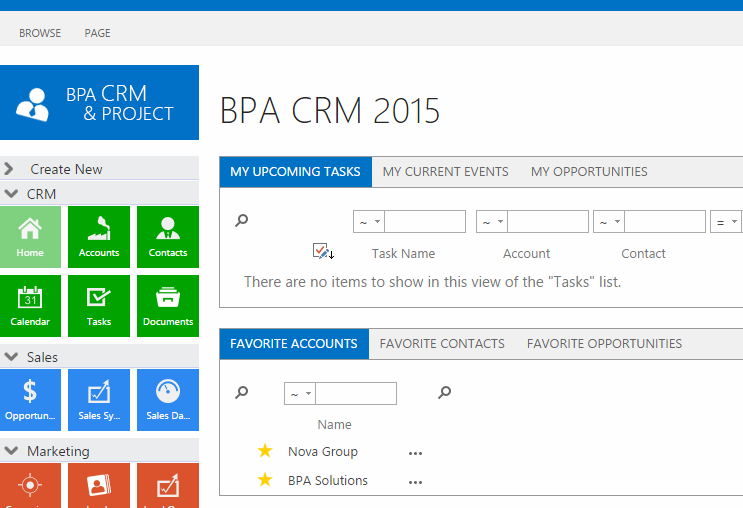Open the Contacts tile

pyautogui.click(x=168, y=236)
